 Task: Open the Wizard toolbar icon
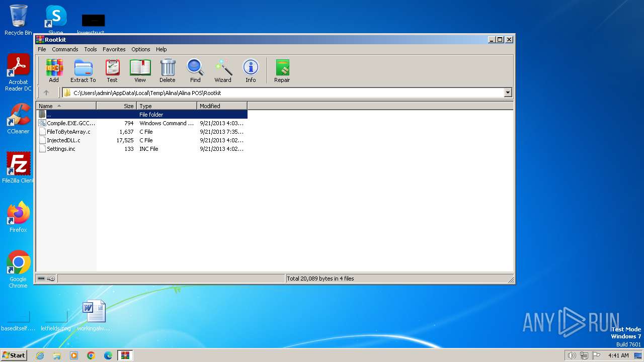(223, 70)
